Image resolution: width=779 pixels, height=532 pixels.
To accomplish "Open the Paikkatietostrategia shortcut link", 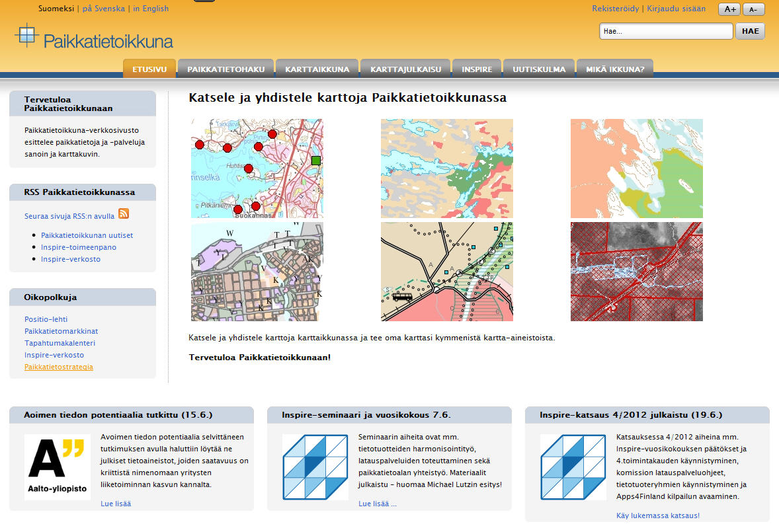I will click(59, 367).
